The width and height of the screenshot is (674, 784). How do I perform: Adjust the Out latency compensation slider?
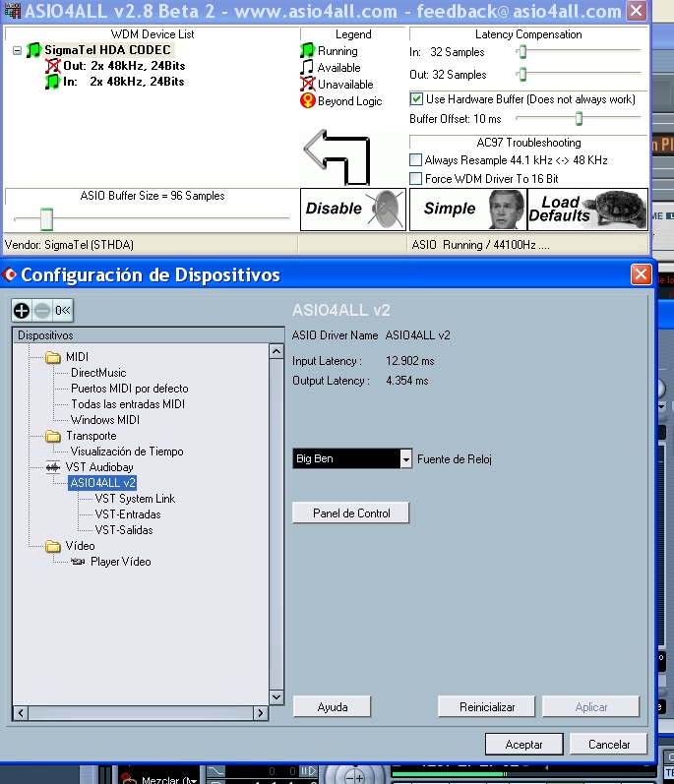click(522, 74)
